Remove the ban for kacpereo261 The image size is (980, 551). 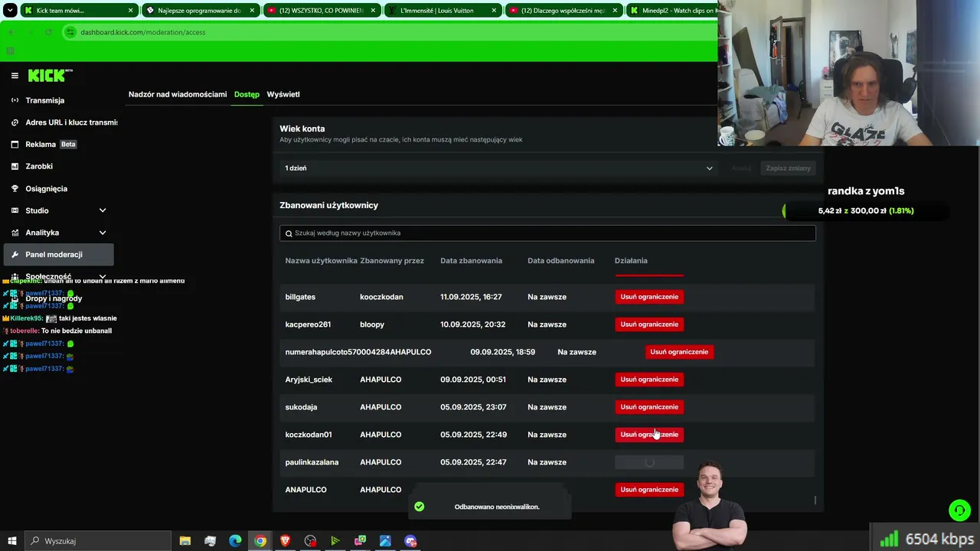click(649, 324)
